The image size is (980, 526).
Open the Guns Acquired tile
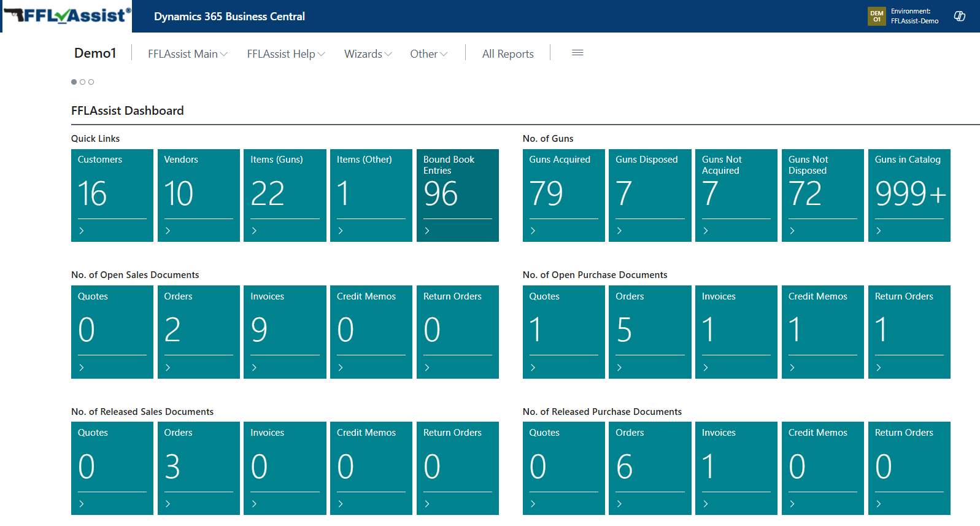point(564,195)
